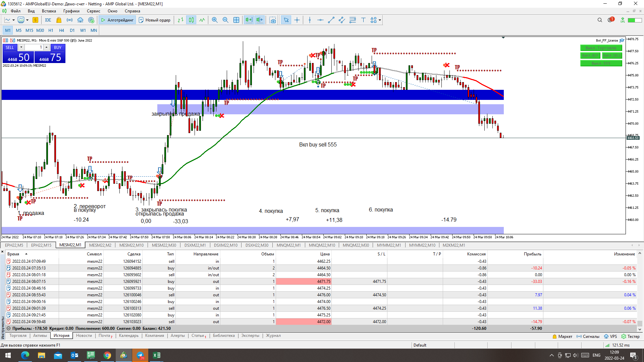Switch to MESM22,M30 chart tab
The width and height of the screenshot is (644, 362).
pos(164,245)
